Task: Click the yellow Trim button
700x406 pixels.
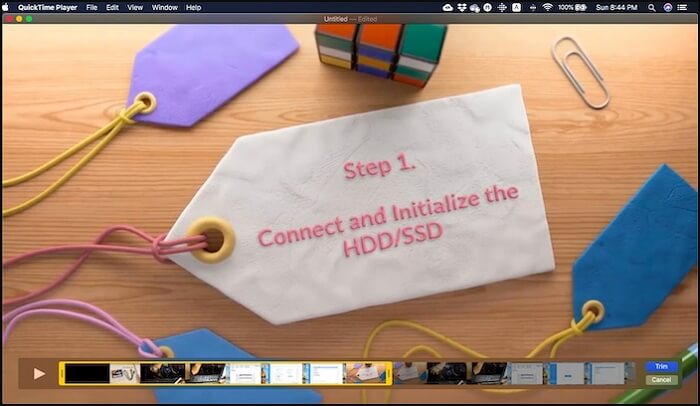Action: [661, 367]
